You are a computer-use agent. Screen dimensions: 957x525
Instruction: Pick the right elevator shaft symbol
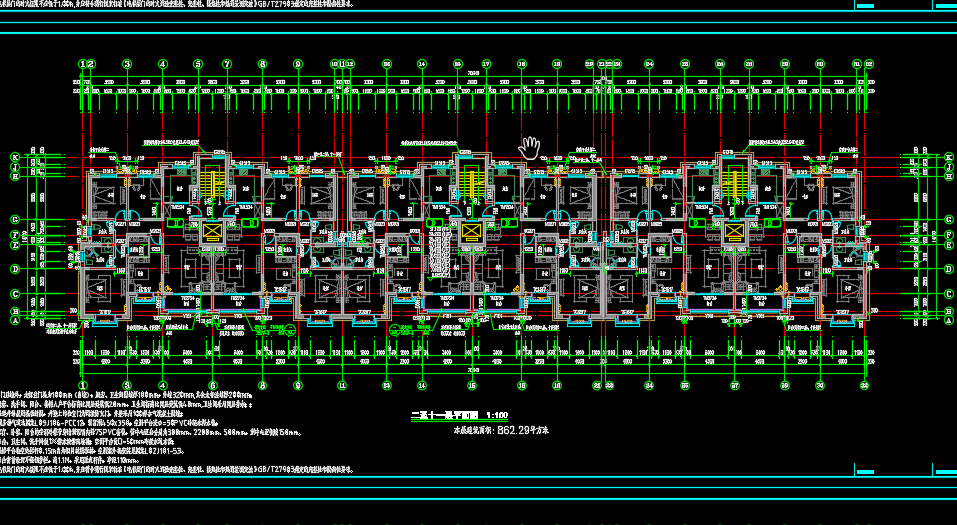pos(733,232)
